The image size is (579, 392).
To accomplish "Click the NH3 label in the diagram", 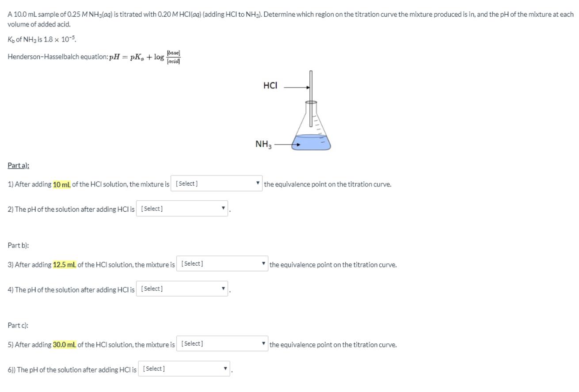I will click(x=262, y=143).
